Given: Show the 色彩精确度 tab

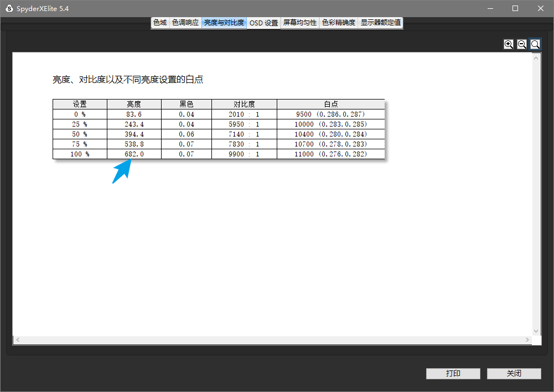Looking at the screenshot, I should pyautogui.click(x=339, y=23).
